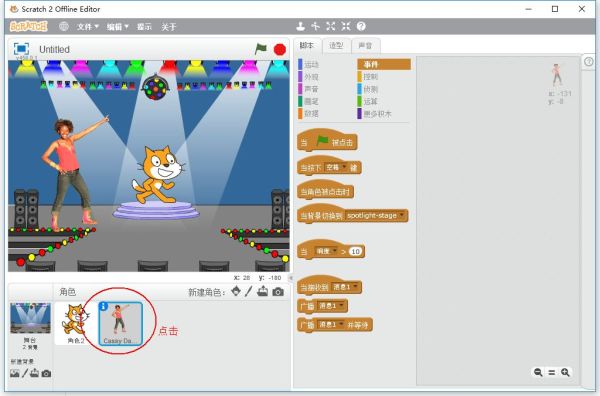Choose a new sprite from the library
The width and height of the screenshot is (600, 396).
pyautogui.click(x=236, y=292)
